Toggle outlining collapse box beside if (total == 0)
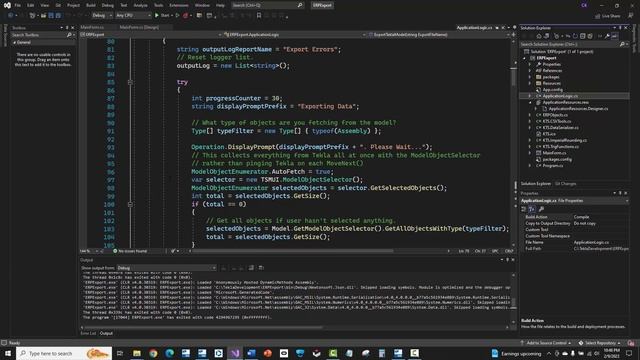This screenshot has height=360, width=640. [130, 204]
